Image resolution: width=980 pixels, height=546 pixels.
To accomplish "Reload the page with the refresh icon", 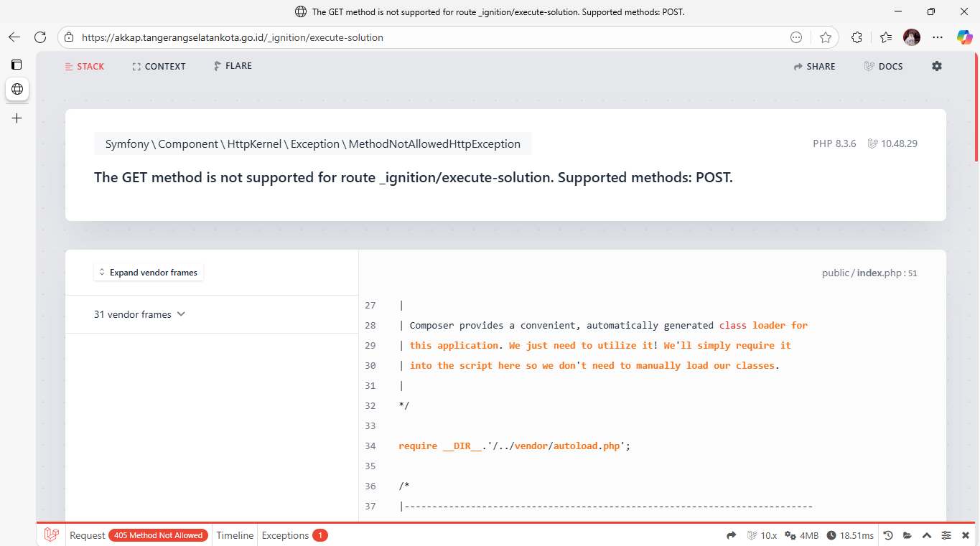I will click(x=40, y=37).
